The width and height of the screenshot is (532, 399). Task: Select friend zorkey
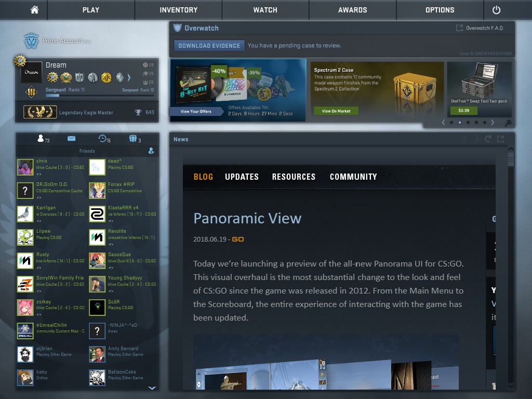tap(51, 308)
